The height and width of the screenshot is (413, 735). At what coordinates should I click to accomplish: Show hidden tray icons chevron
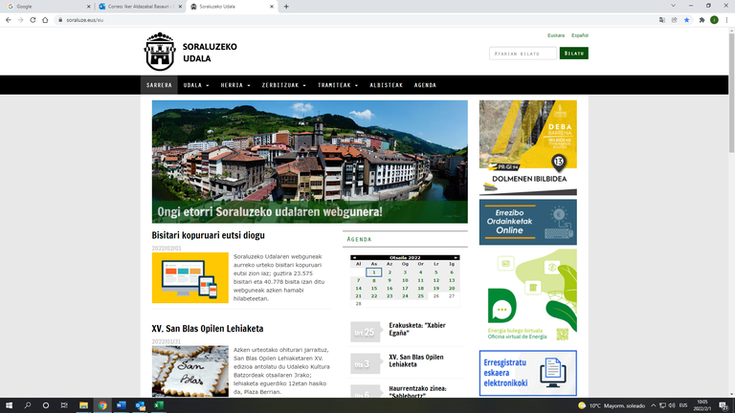coord(653,405)
